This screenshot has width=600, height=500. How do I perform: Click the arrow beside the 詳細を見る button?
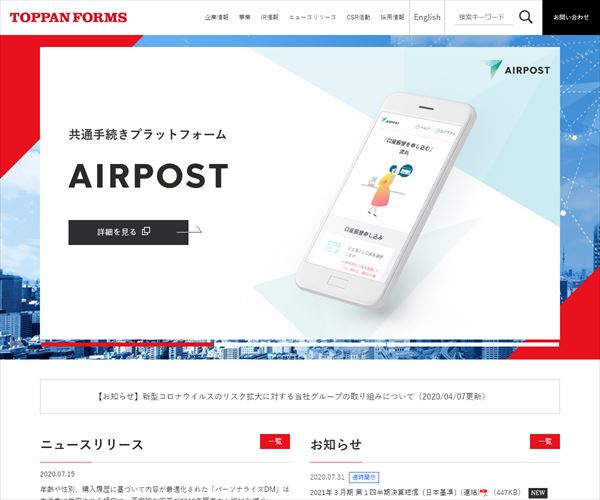point(189,230)
